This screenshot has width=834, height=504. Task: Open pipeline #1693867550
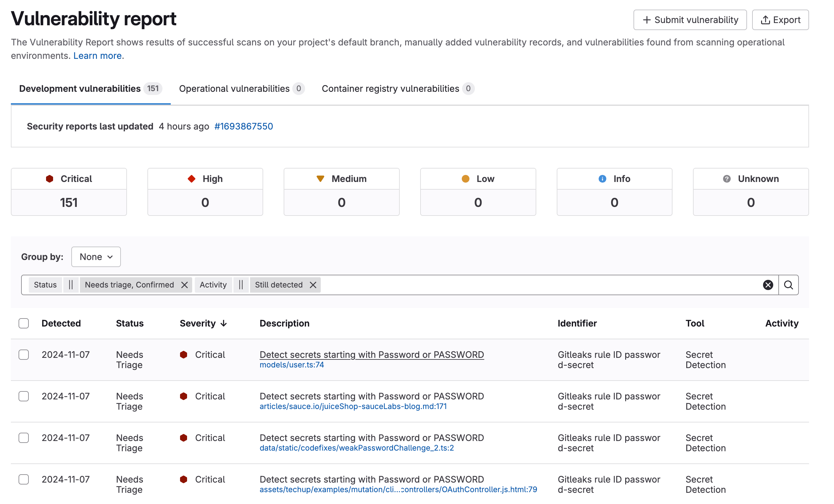point(244,126)
